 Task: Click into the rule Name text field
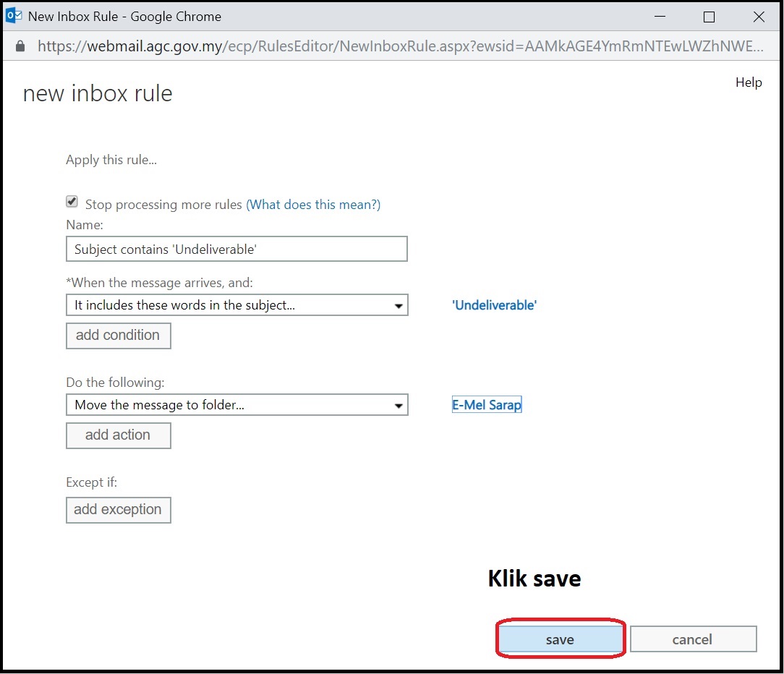[x=237, y=249]
